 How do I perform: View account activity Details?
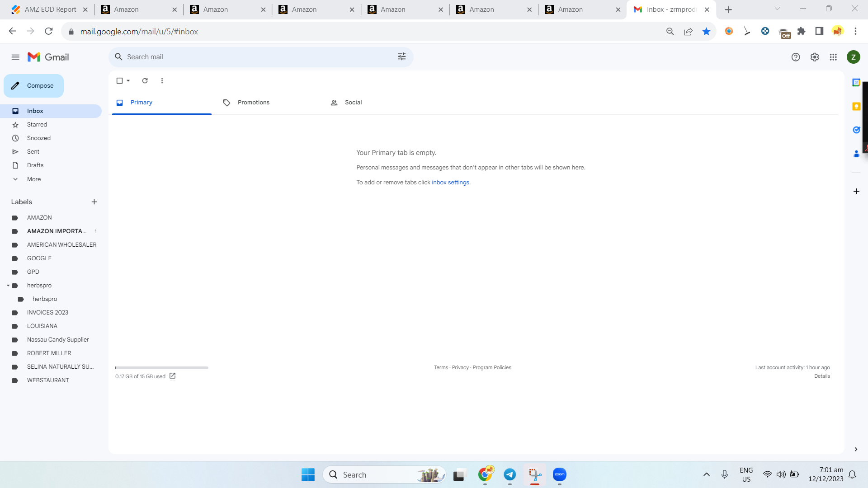pyautogui.click(x=822, y=376)
